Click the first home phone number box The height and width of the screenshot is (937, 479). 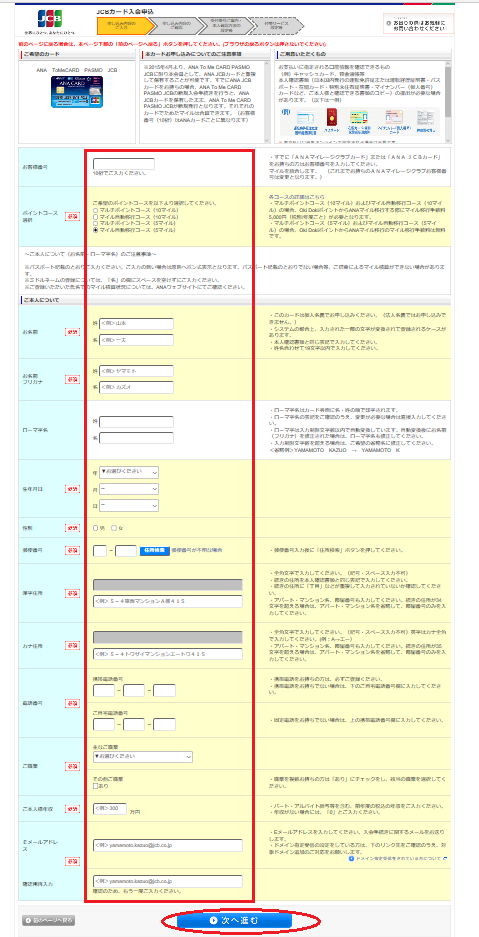(x=104, y=724)
